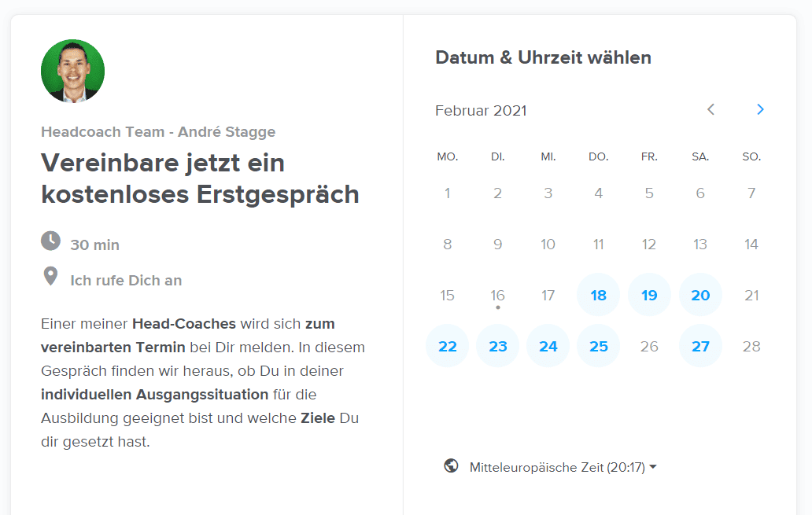Image resolution: width=812 pixels, height=515 pixels.
Task: Choose Saturday February 20
Action: pyautogui.click(x=700, y=295)
